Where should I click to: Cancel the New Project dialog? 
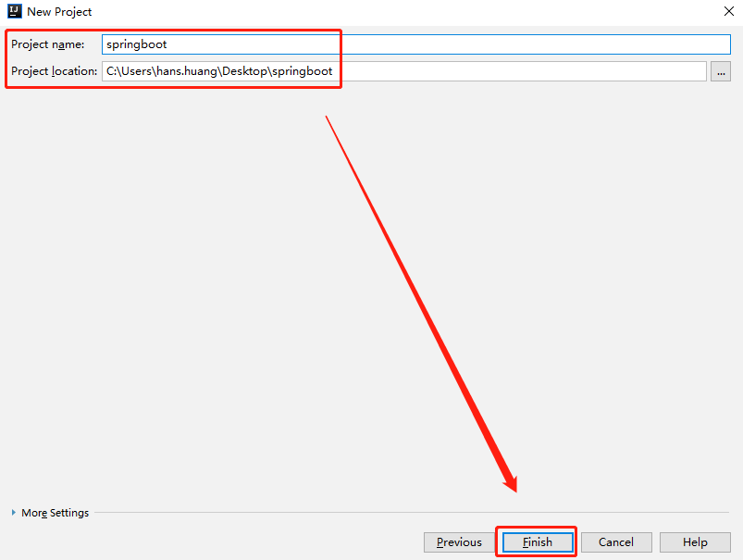click(x=616, y=542)
